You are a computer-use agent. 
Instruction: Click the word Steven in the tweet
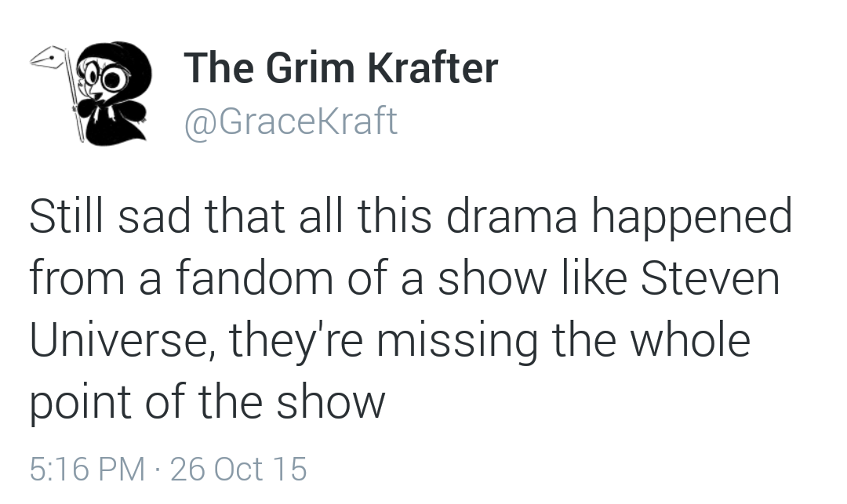tap(710, 278)
